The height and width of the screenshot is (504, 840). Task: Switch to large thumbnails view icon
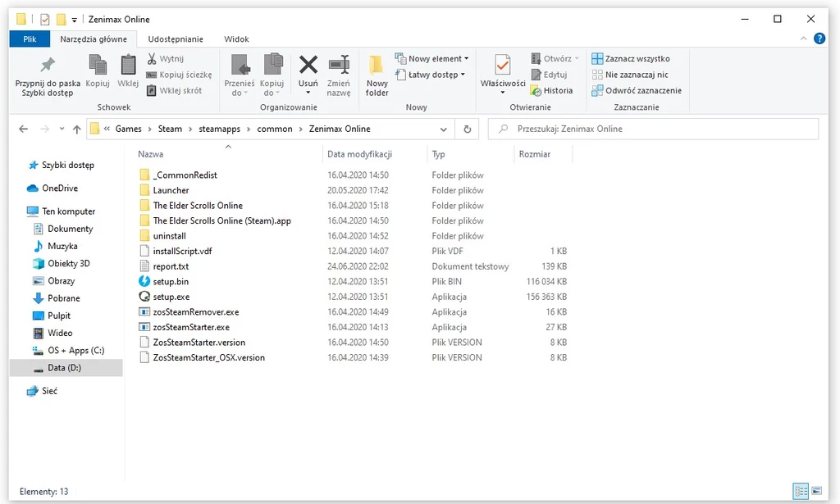tap(817, 491)
